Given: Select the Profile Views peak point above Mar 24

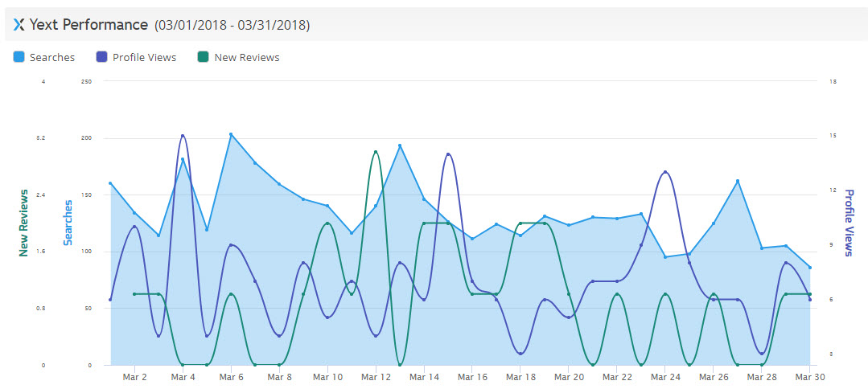Looking at the screenshot, I should pos(665,172).
